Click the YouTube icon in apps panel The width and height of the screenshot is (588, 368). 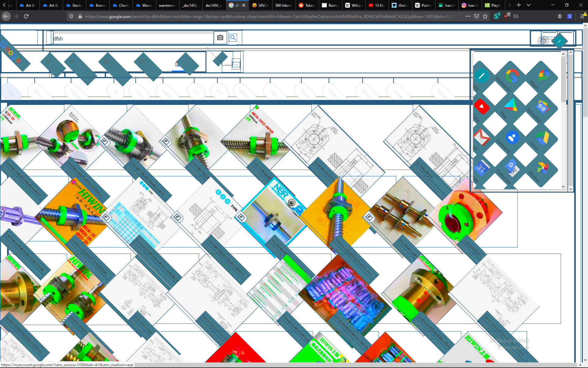(x=481, y=107)
